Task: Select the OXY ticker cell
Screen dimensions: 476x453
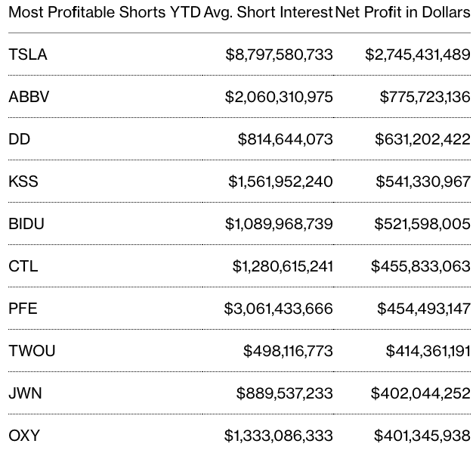Action: 24,436
